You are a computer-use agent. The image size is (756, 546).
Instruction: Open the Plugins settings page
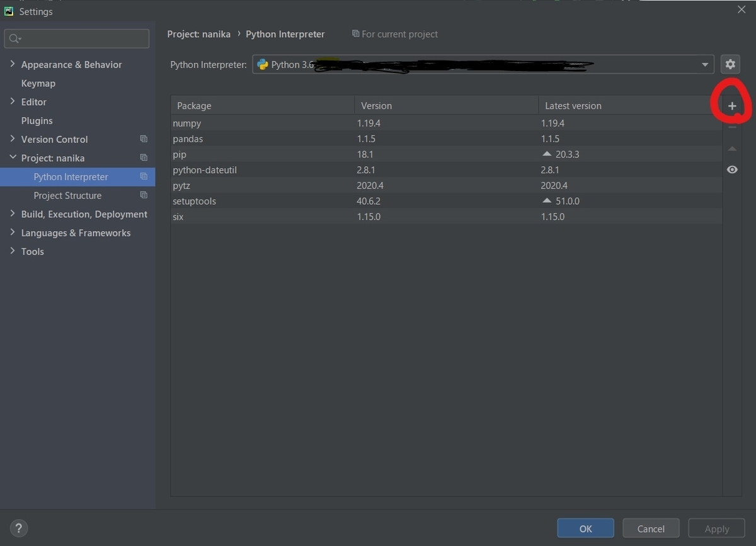37,120
